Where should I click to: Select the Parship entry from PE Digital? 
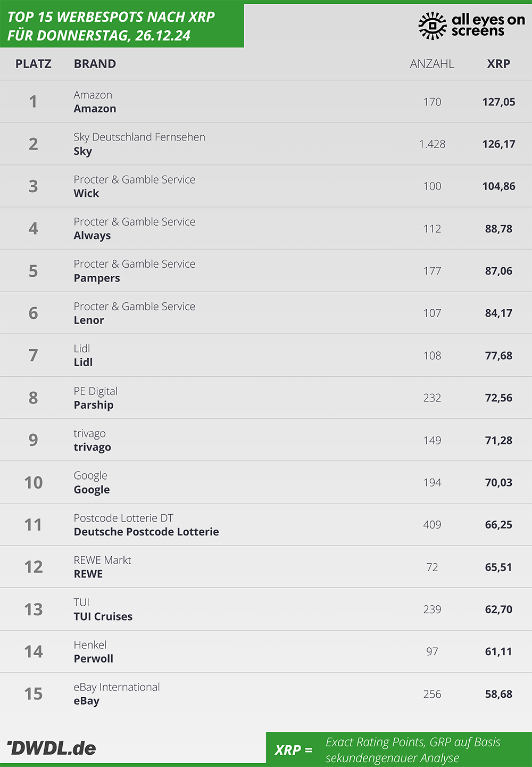click(x=94, y=405)
